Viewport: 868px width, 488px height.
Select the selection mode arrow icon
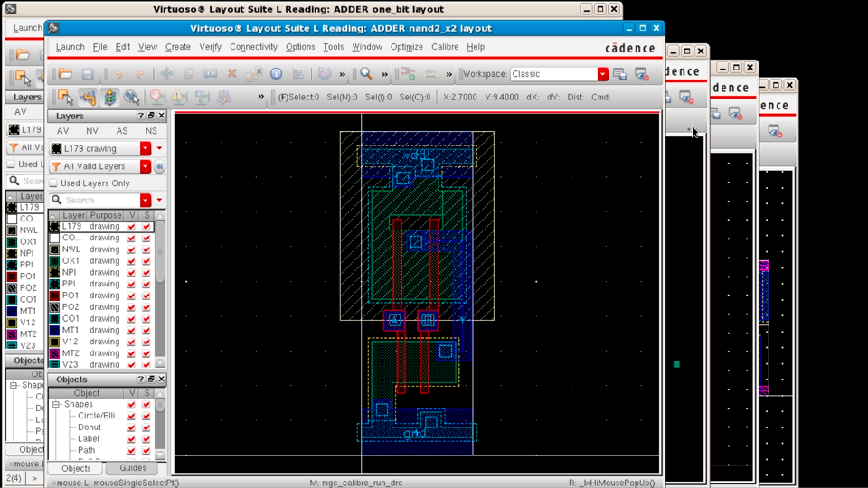pos(65,97)
